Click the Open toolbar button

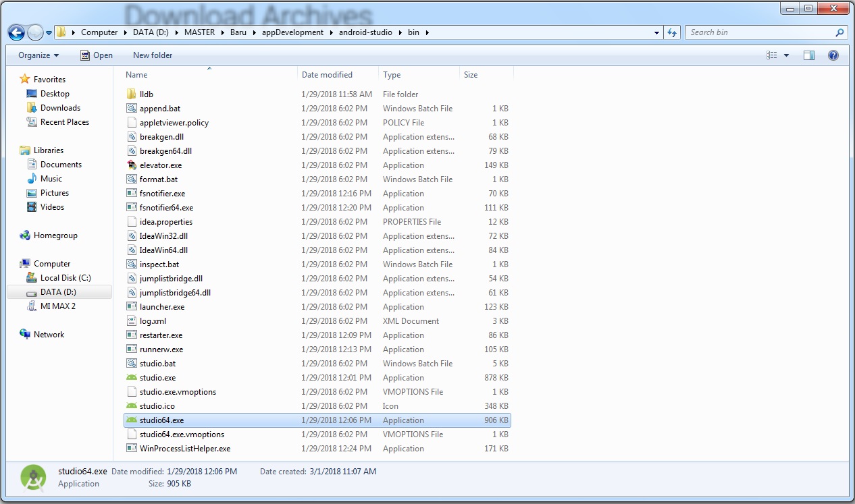97,55
